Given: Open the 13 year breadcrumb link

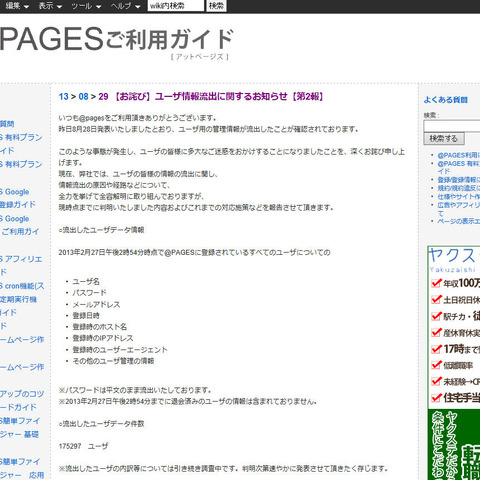Looking at the screenshot, I should tap(63, 97).
